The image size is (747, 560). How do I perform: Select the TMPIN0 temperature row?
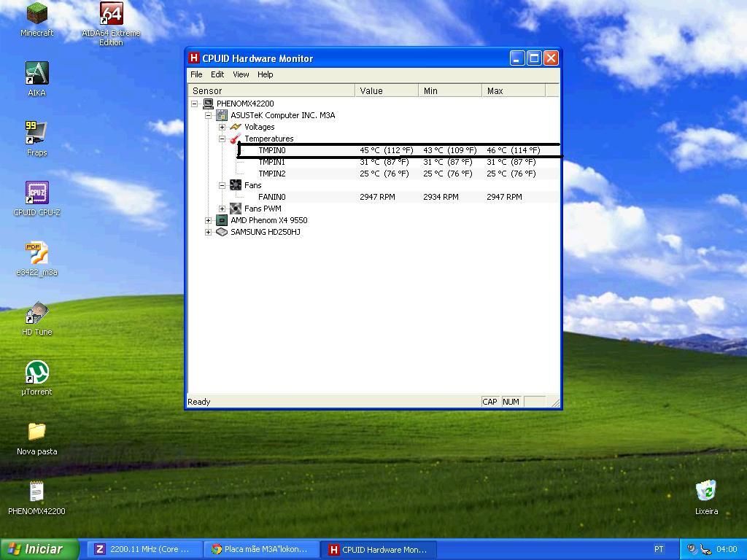tap(399, 150)
